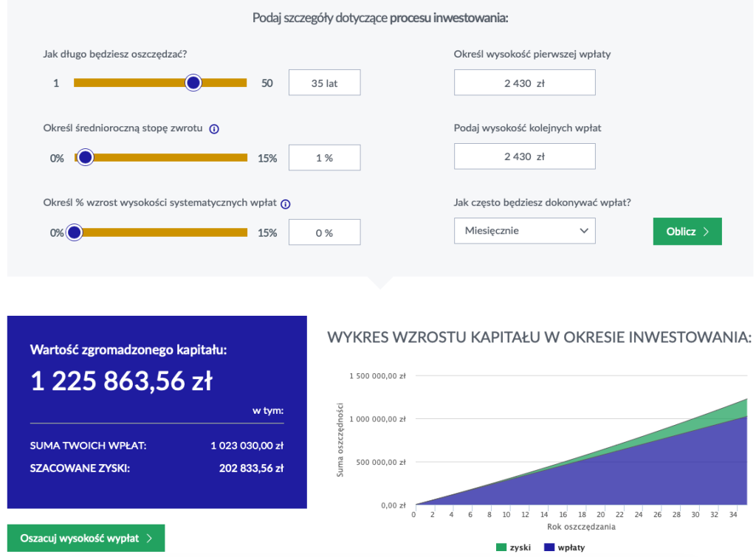Click the right end of the savings duration track

coord(244,83)
